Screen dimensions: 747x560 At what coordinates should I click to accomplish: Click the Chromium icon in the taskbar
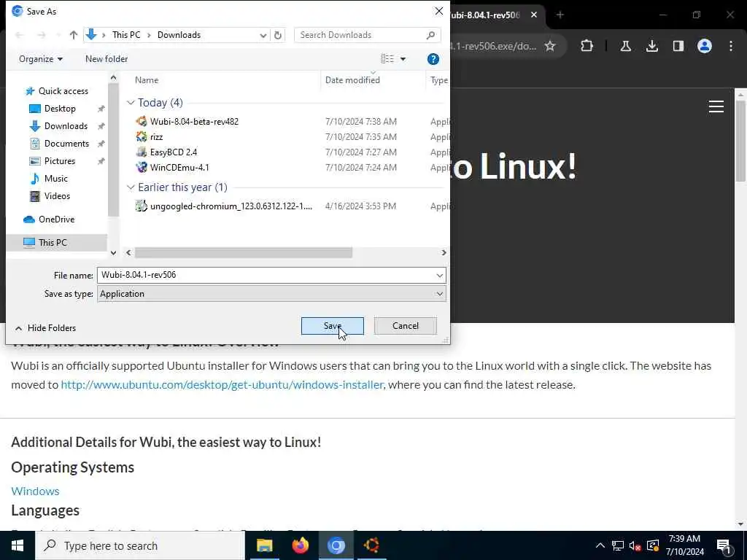[336, 545]
